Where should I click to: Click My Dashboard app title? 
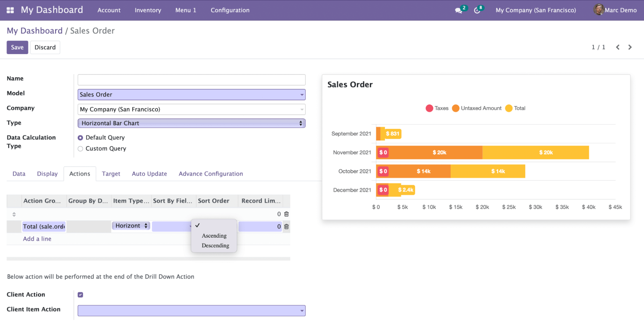coord(52,10)
